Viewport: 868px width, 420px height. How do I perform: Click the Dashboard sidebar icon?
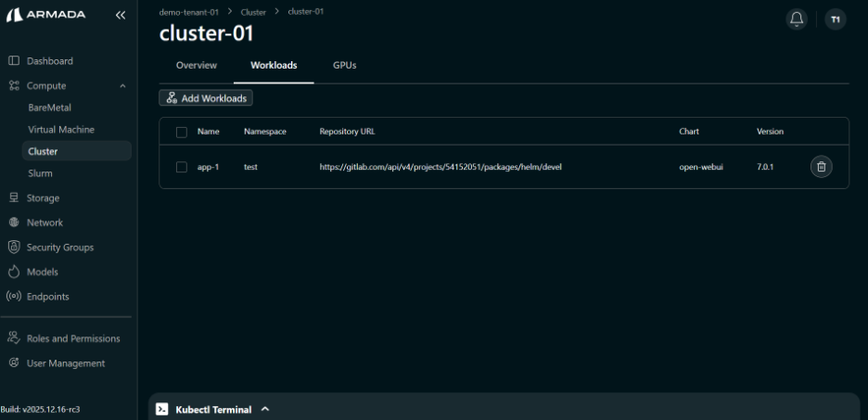point(14,61)
